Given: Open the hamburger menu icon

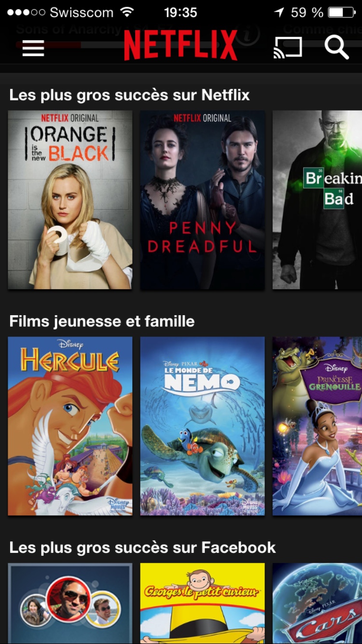Looking at the screenshot, I should tap(33, 48).
